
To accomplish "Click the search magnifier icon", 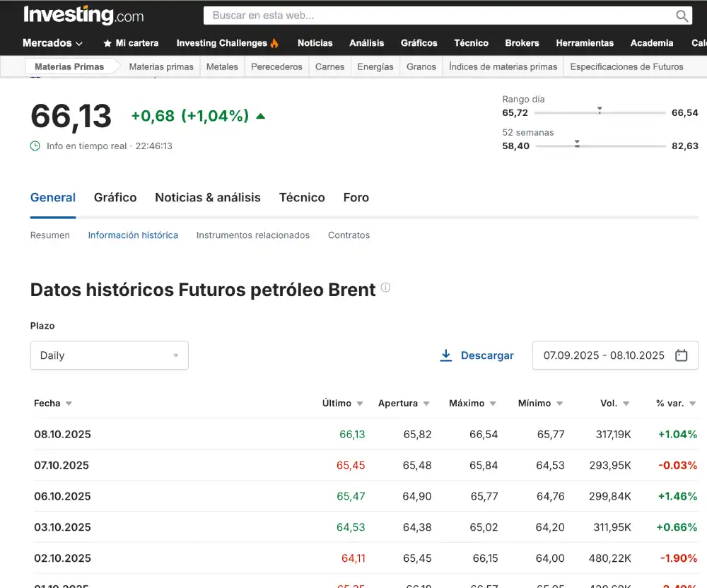I will coord(682,16).
